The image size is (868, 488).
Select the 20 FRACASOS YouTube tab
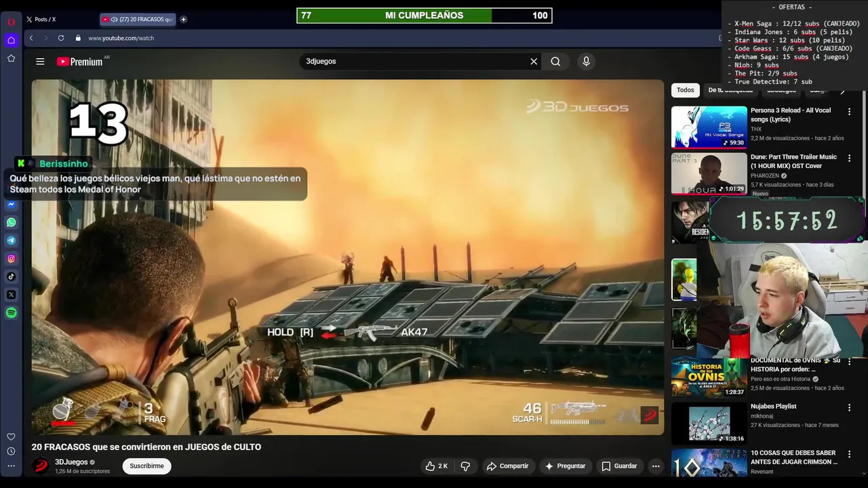(x=138, y=20)
